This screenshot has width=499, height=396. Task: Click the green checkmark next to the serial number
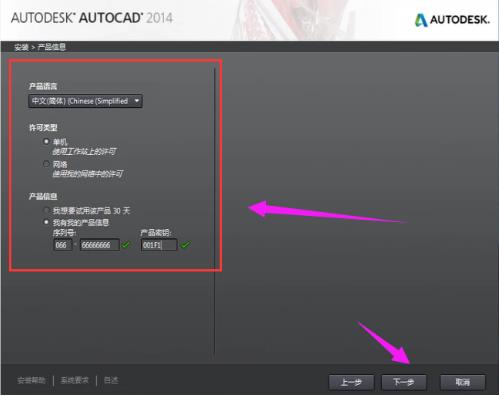coord(126,245)
